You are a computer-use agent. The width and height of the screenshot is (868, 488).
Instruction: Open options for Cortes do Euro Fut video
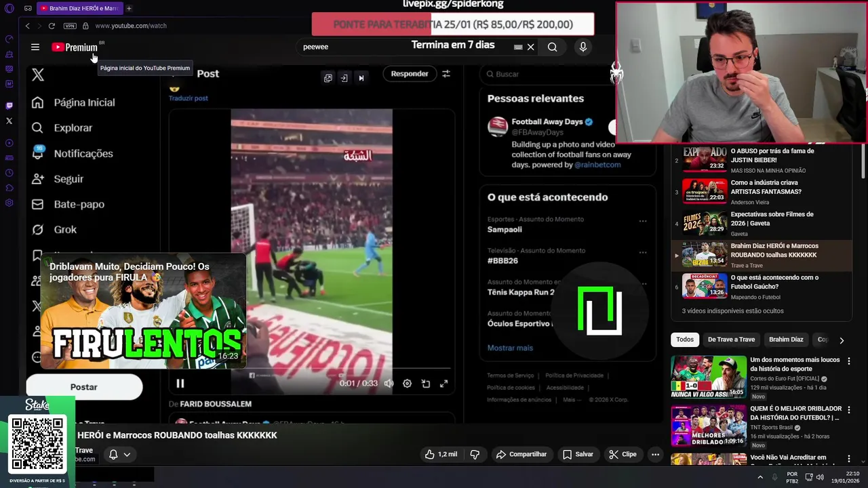pos(848,361)
